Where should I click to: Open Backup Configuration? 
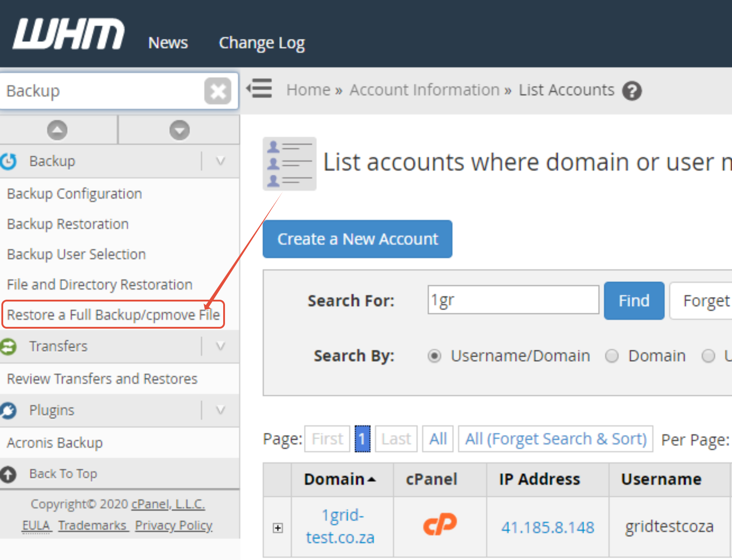[75, 194]
